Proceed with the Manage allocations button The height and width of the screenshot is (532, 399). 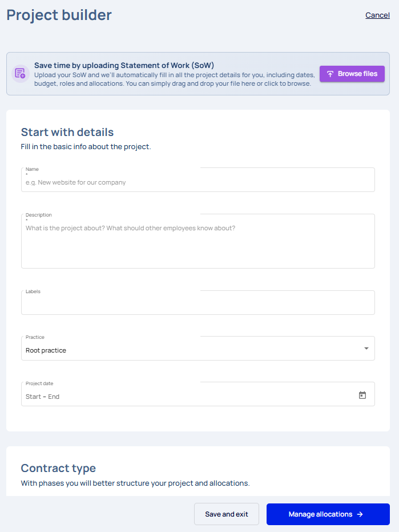click(328, 514)
